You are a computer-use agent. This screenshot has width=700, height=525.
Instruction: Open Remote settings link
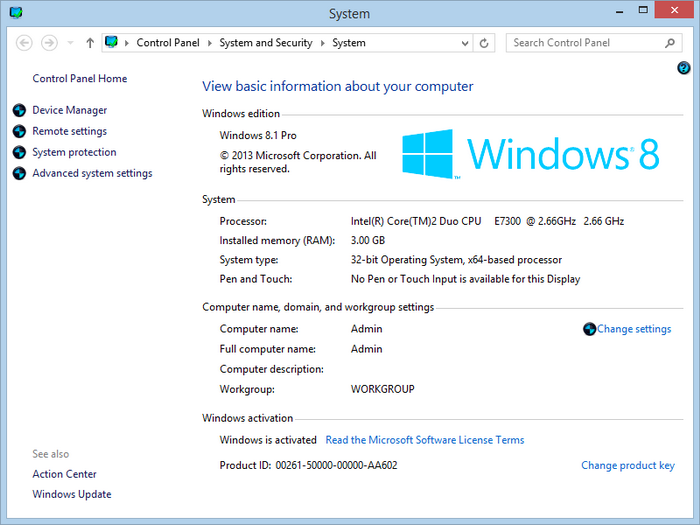(x=70, y=131)
